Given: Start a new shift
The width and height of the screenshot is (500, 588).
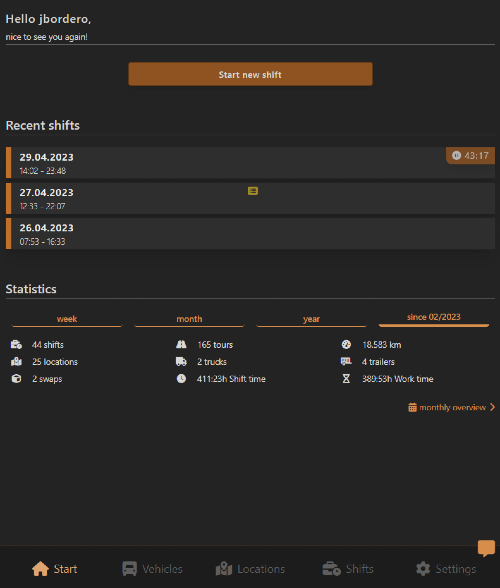Looking at the screenshot, I should point(250,74).
